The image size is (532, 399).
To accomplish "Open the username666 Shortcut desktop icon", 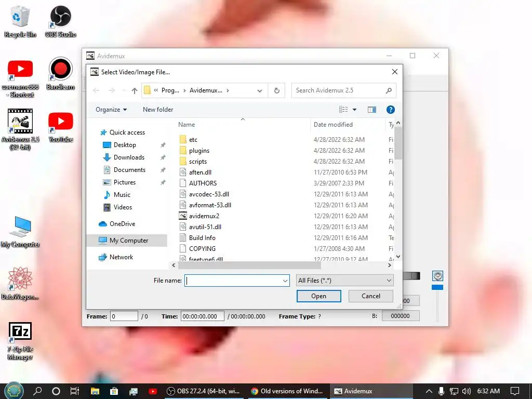I will pyautogui.click(x=20, y=78).
